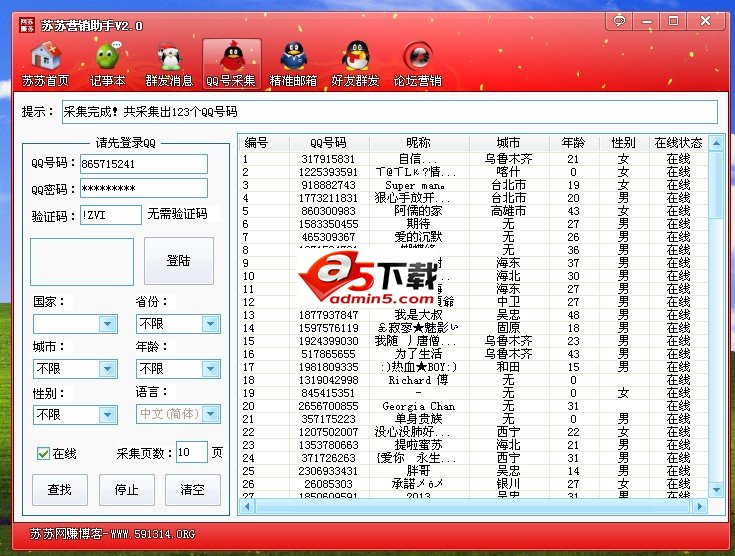Select row with QQ 1597576119

[473, 328]
